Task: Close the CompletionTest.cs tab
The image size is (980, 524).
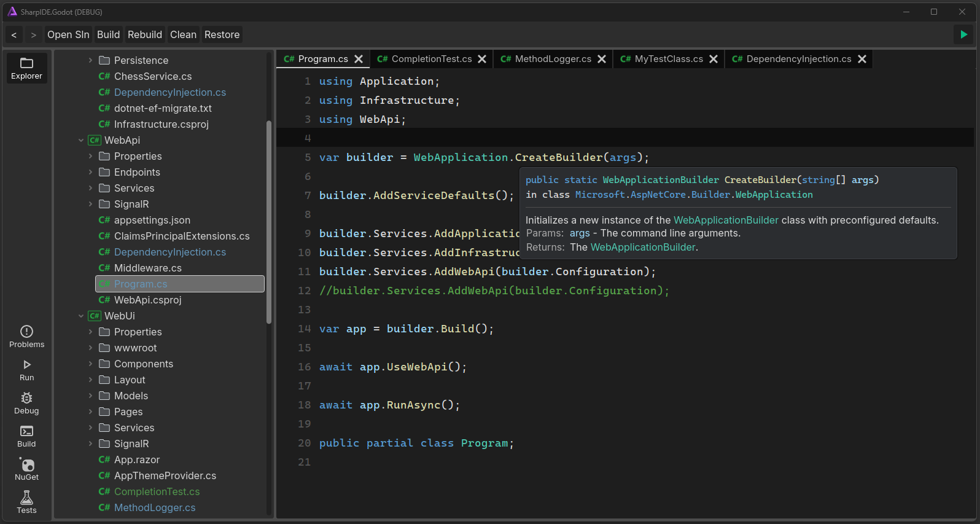Action: click(482, 59)
